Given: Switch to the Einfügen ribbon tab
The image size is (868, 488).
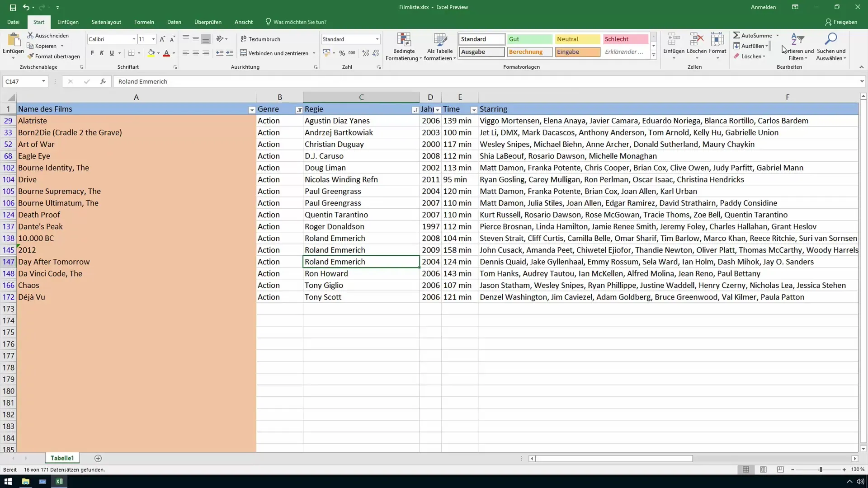Looking at the screenshot, I should click(x=68, y=22).
